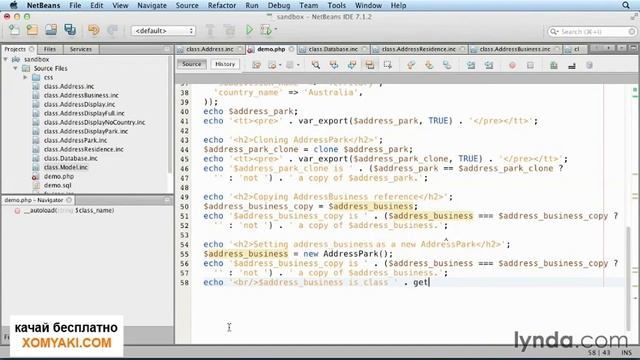640x360 pixels.
Task: Click the Tools menu
Action: pos(336,5)
